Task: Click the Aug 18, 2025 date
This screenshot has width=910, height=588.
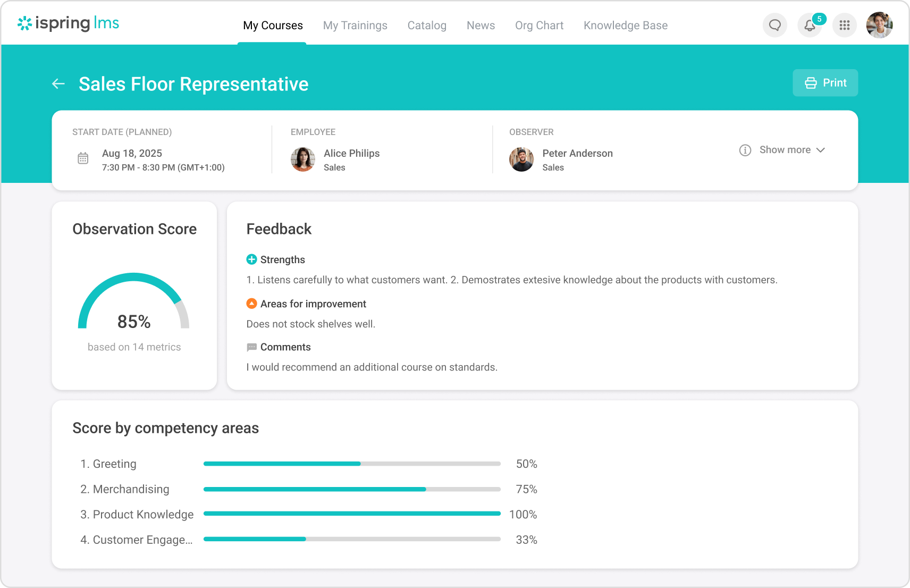Action: click(132, 153)
